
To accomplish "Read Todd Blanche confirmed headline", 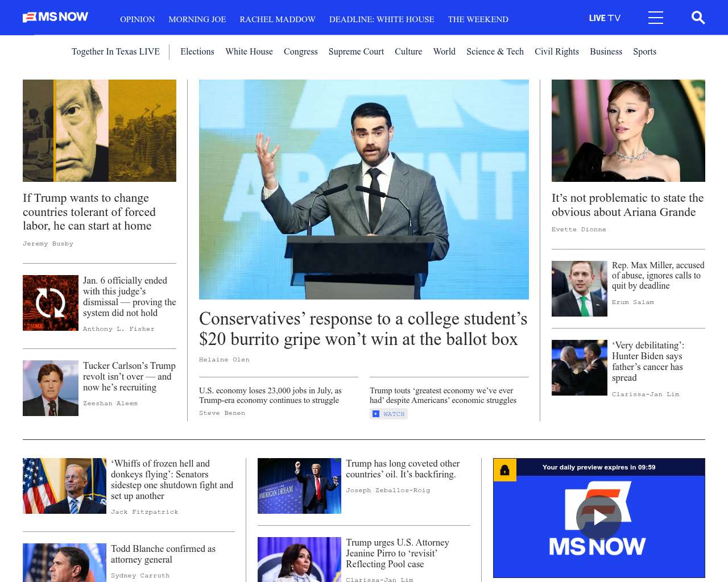I will click(163, 554).
